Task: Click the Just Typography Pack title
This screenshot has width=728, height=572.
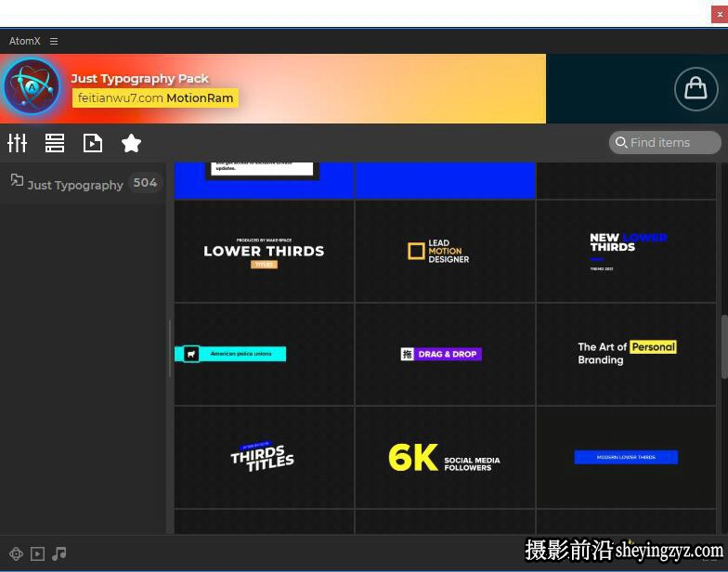Action: pyautogui.click(x=139, y=78)
